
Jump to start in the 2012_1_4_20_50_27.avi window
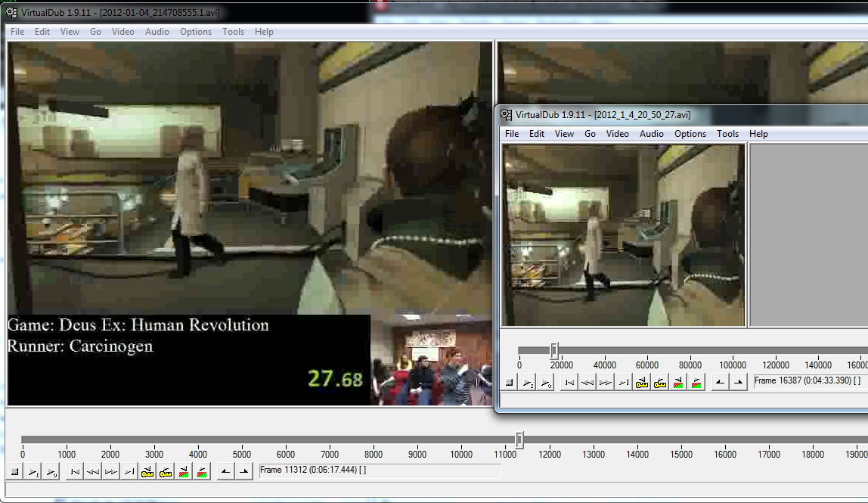click(x=569, y=382)
